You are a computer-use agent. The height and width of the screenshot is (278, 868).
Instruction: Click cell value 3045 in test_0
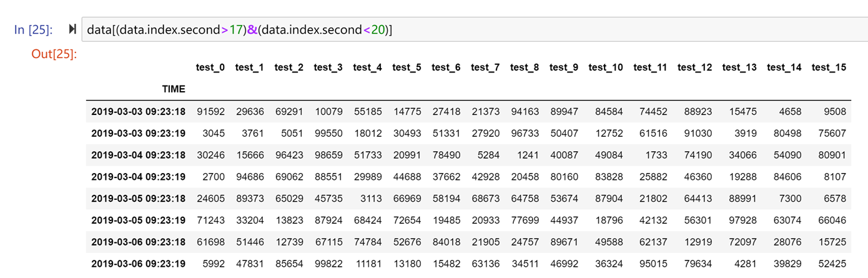[214, 134]
